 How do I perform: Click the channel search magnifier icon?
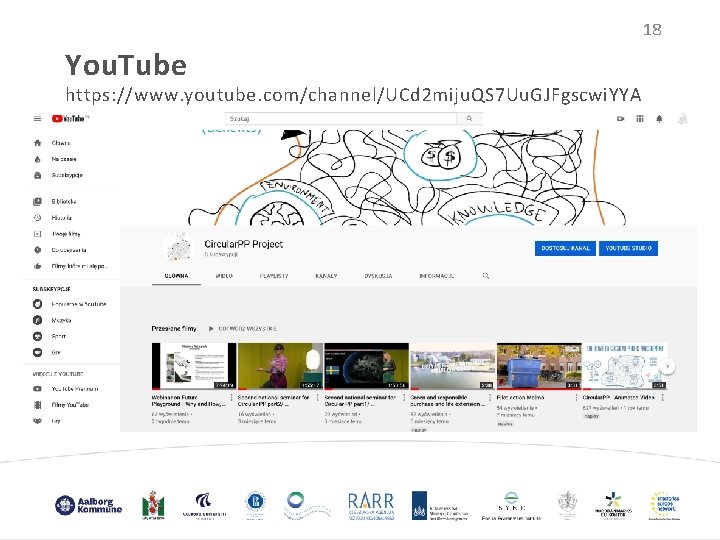pyautogui.click(x=486, y=276)
